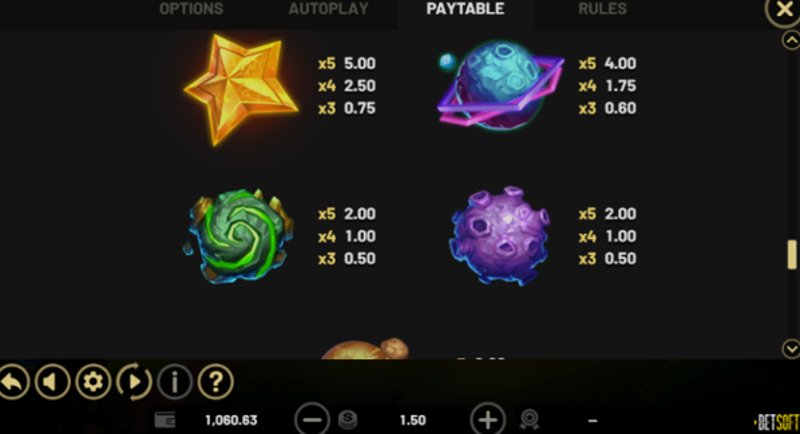
Task: Increase bet with the plus button
Action: [x=488, y=420]
